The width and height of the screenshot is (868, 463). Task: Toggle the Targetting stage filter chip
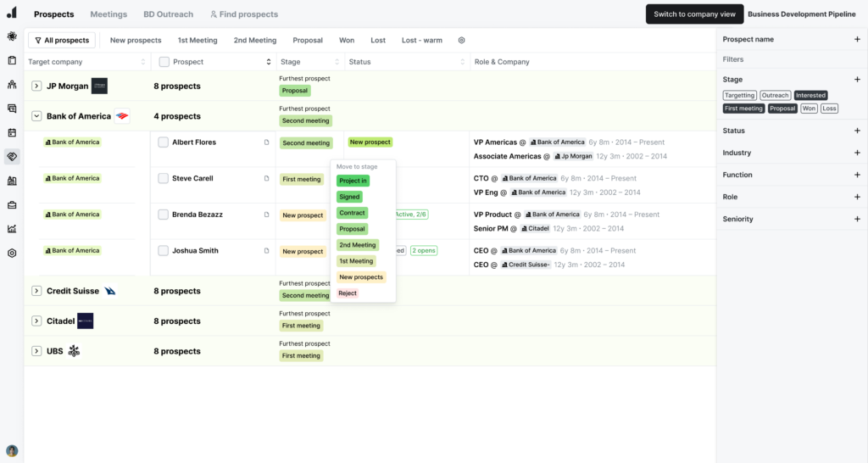(739, 95)
